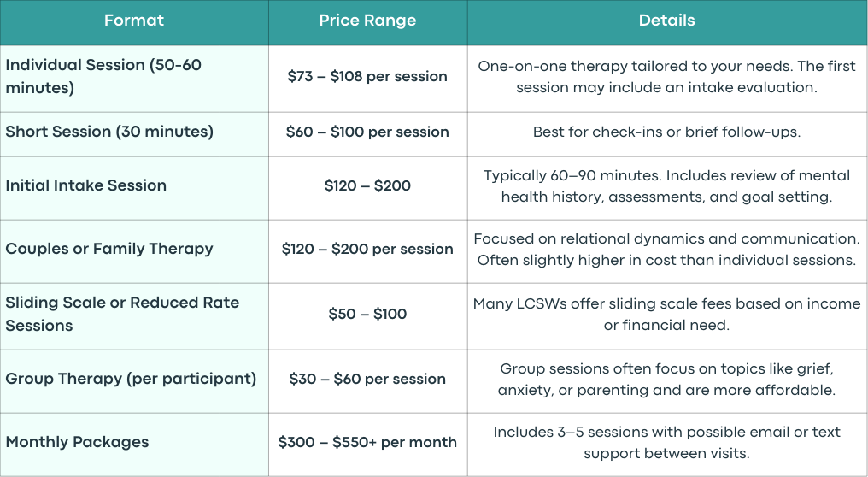Click the Format column header
868x477 pixels.
coord(134,21)
